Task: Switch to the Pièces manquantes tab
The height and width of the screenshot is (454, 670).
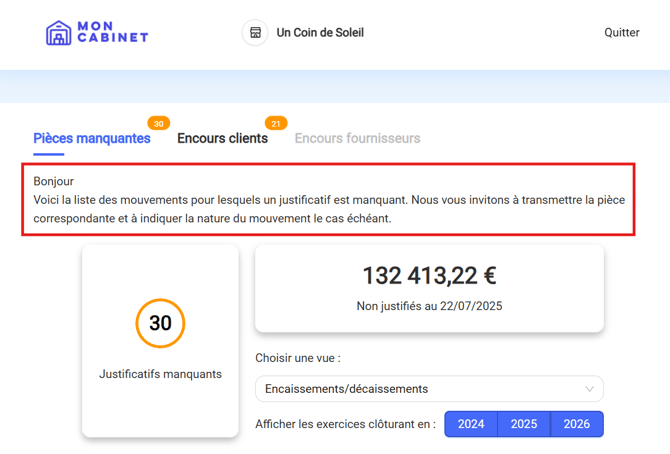Action: [92, 139]
